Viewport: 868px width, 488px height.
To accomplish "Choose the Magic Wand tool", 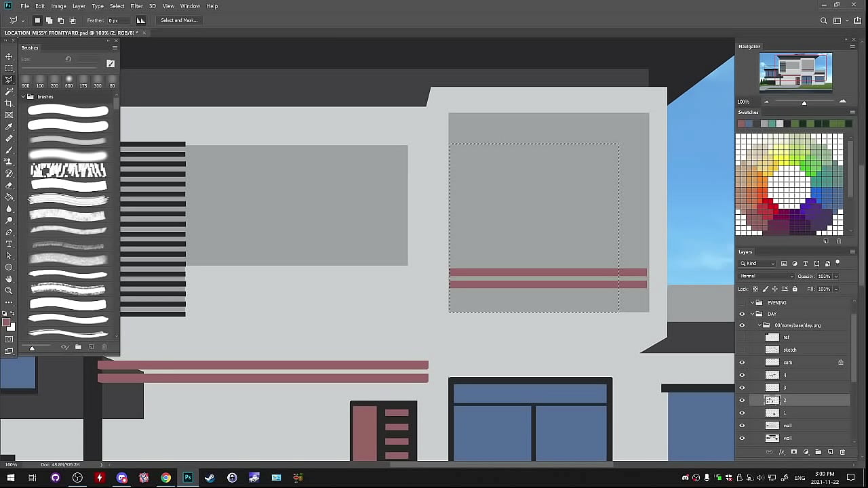I will click(x=9, y=91).
